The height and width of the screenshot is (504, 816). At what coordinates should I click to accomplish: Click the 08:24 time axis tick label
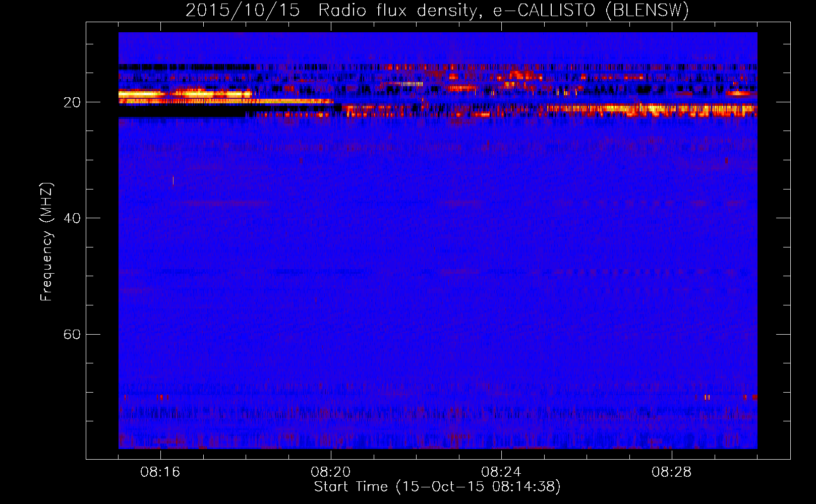(501, 472)
